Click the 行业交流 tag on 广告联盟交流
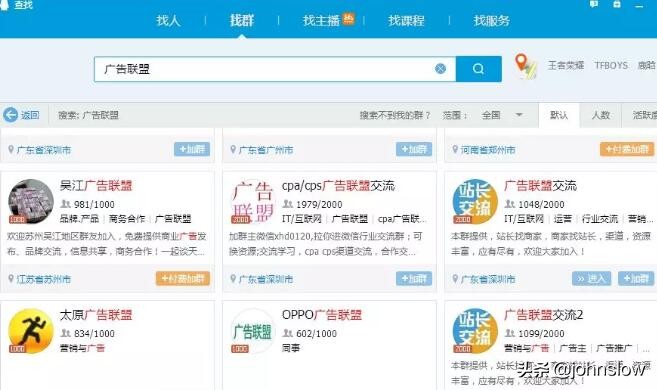657x390 pixels. point(600,219)
